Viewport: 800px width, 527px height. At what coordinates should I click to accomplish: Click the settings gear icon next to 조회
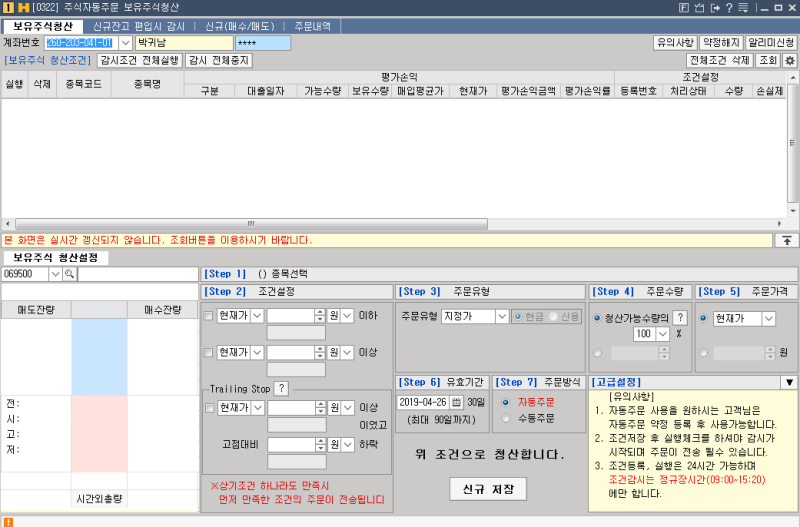pos(789,61)
